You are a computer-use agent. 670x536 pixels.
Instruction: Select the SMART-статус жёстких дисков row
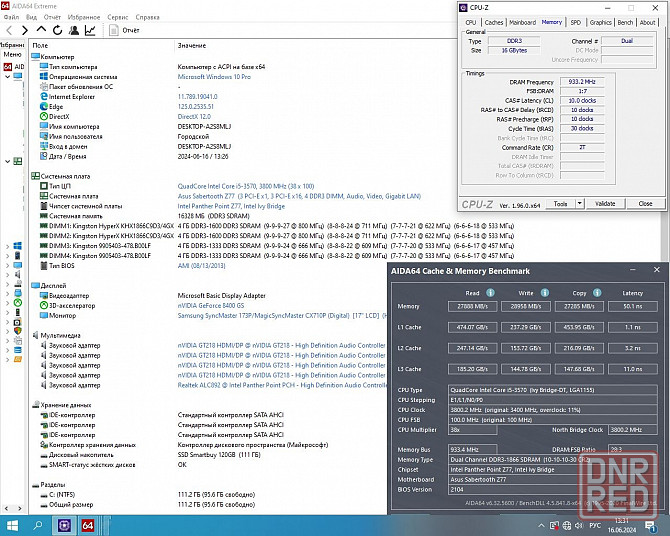[x=92, y=465]
